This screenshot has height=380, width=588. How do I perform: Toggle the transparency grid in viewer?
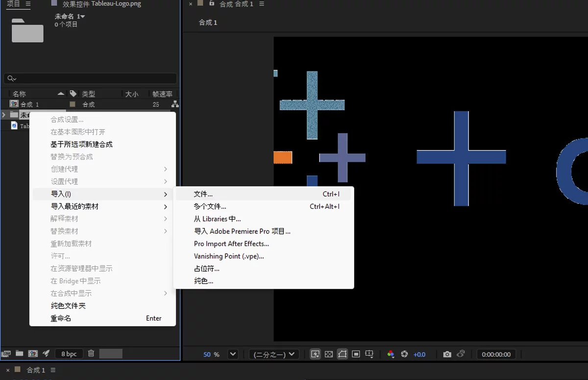pos(329,354)
